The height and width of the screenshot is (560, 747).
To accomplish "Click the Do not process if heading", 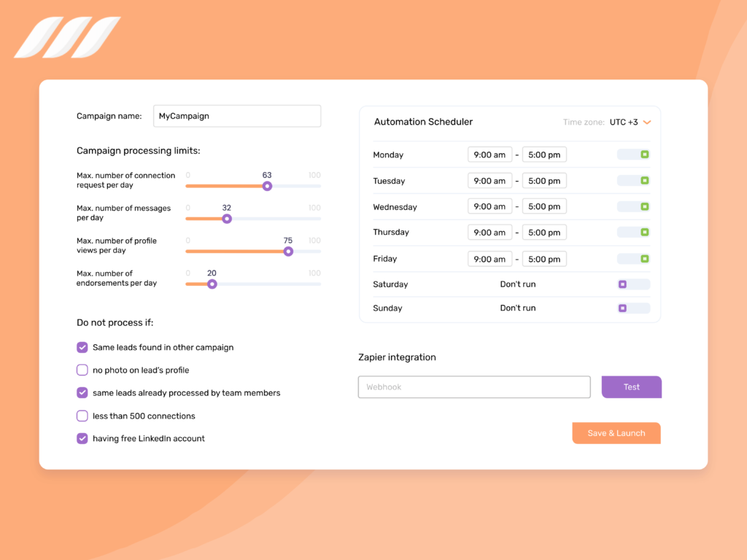I will coord(115,323).
